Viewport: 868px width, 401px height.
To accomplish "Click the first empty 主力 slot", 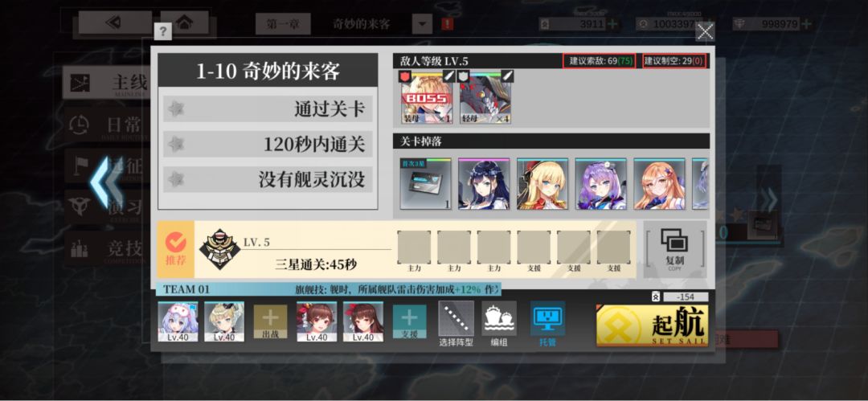I will tap(414, 248).
